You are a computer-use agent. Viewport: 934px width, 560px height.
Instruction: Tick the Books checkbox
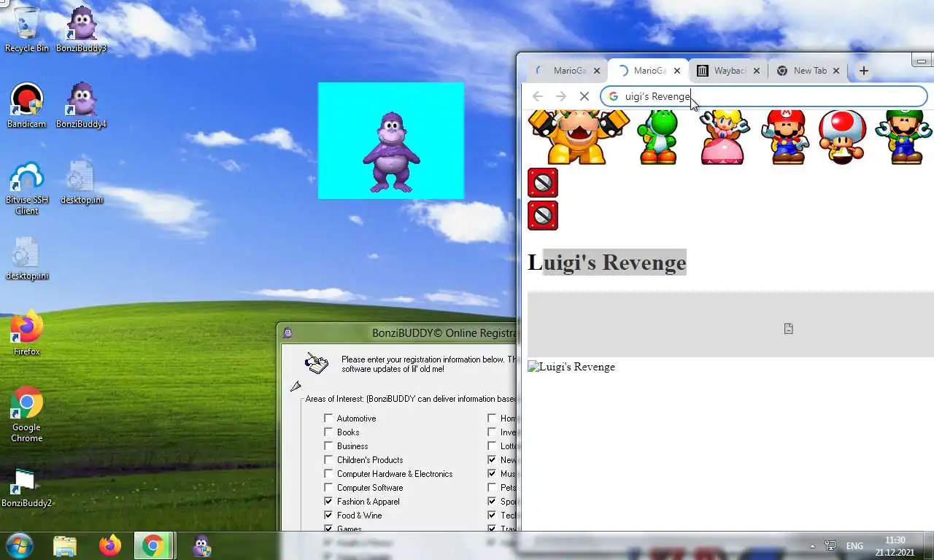click(328, 432)
